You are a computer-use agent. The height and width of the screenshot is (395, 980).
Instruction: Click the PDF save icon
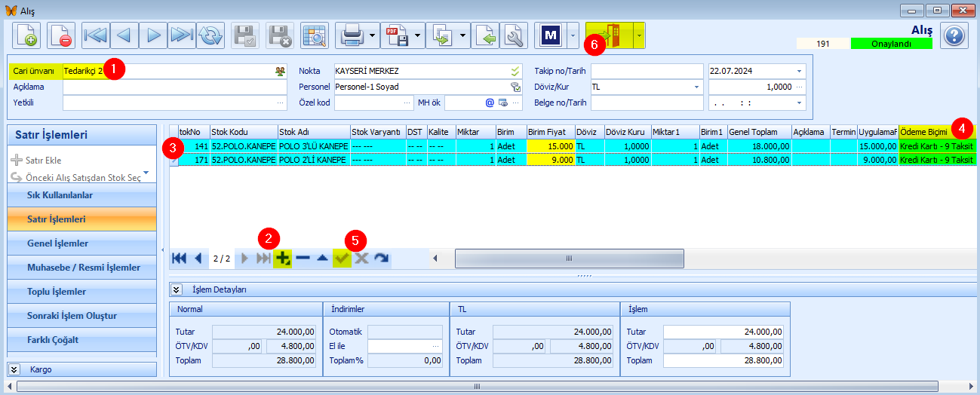click(397, 35)
